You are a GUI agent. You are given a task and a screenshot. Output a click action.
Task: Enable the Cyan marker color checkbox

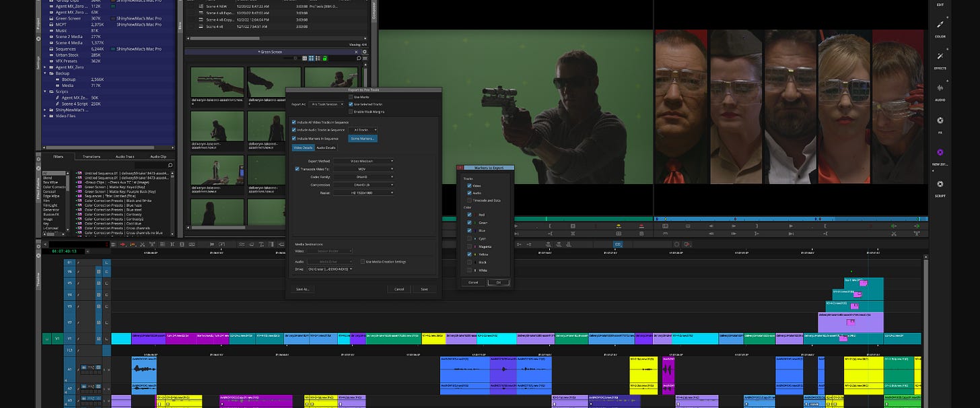pos(469,238)
